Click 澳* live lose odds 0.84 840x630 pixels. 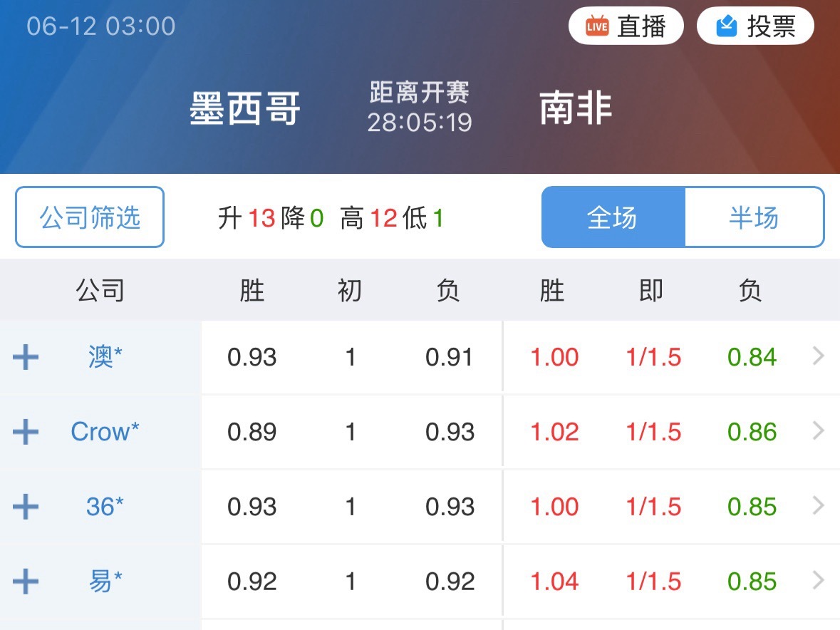752,357
